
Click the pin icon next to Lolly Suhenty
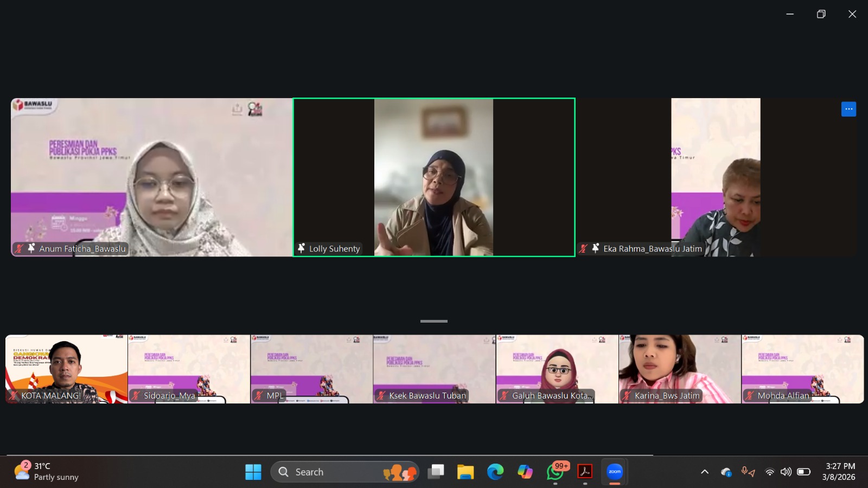point(301,248)
